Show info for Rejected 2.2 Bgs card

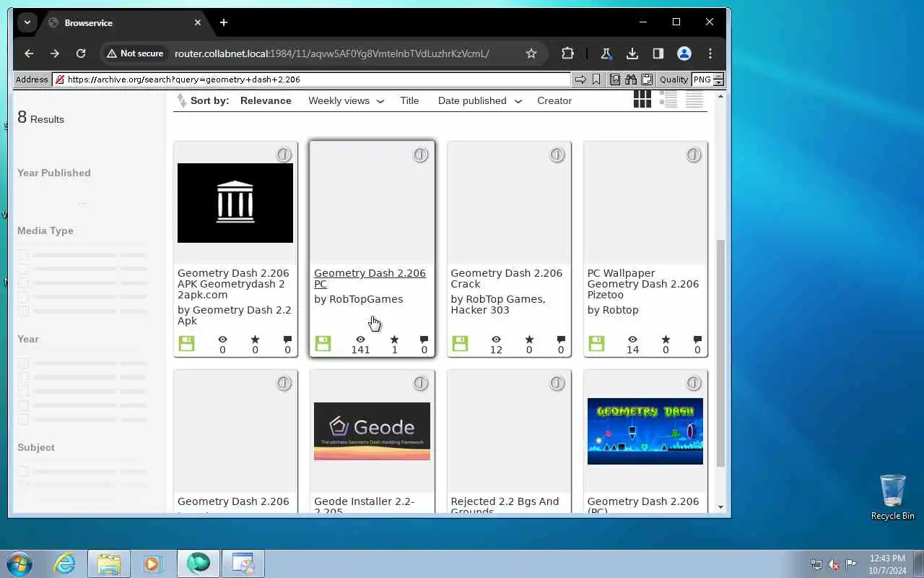click(557, 383)
